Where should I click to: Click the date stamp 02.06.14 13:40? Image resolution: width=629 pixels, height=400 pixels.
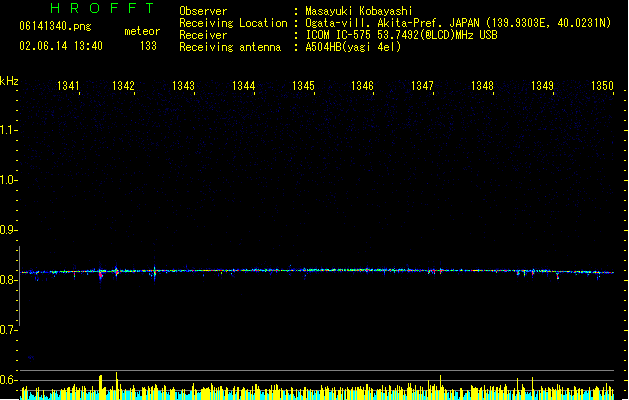click(61, 46)
